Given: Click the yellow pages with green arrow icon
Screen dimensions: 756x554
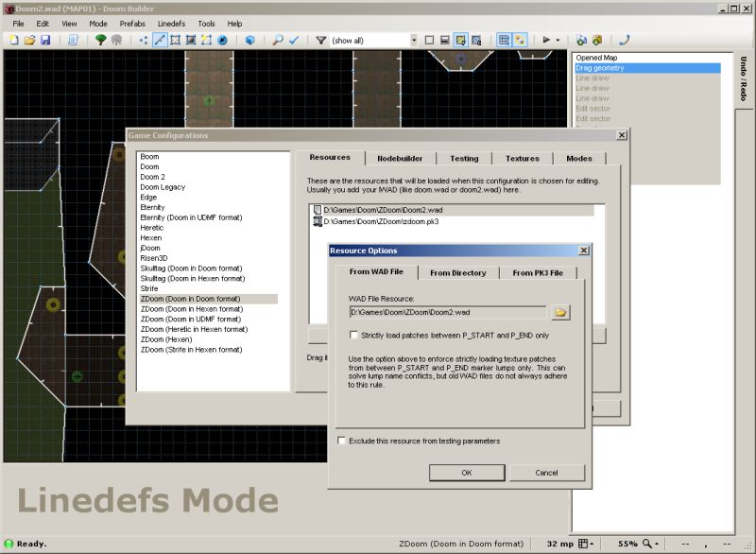Looking at the screenshot, I should 597,41.
